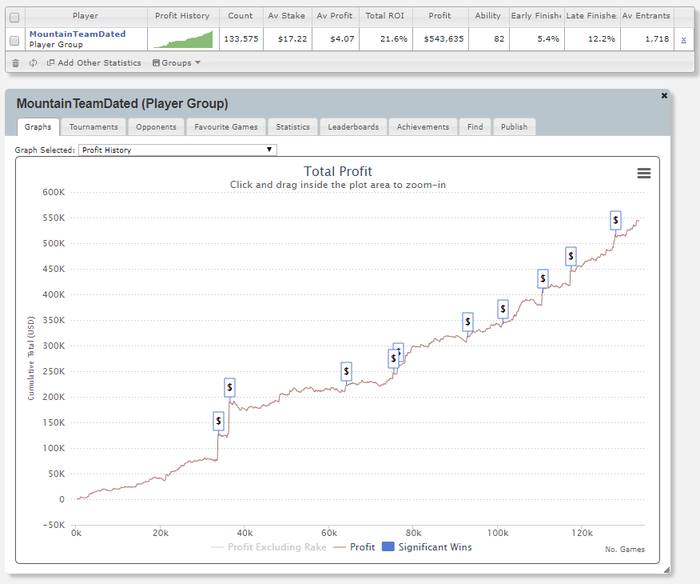The width and height of the screenshot is (700, 584).
Task: Close the Player Group panel with the X
Action: pos(664,96)
